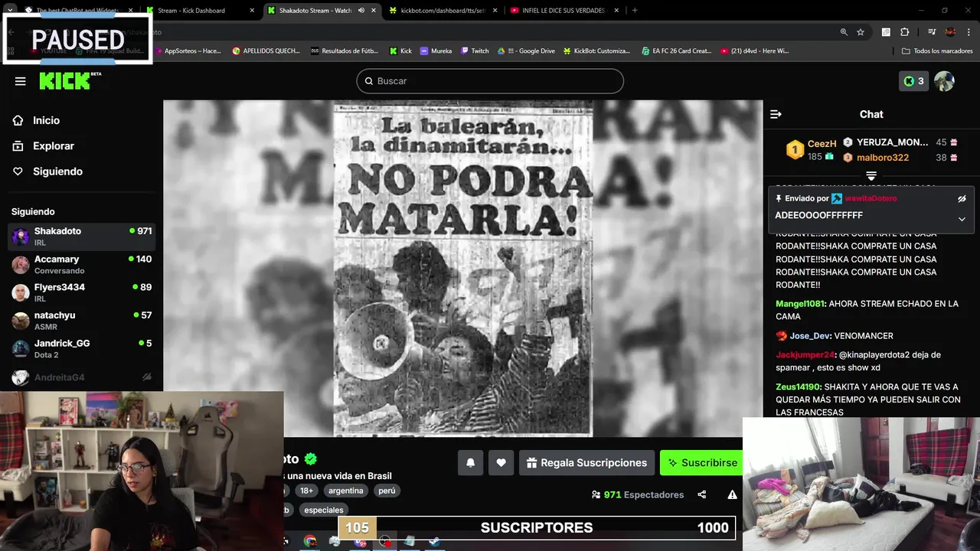Open the Kicks balance showing 3

(x=913, y=81)
